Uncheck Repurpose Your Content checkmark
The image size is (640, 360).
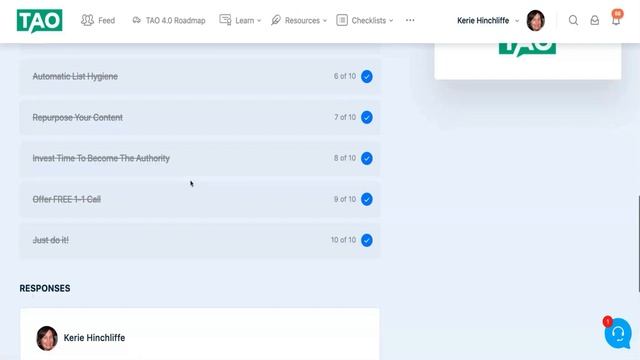(367, 118)
